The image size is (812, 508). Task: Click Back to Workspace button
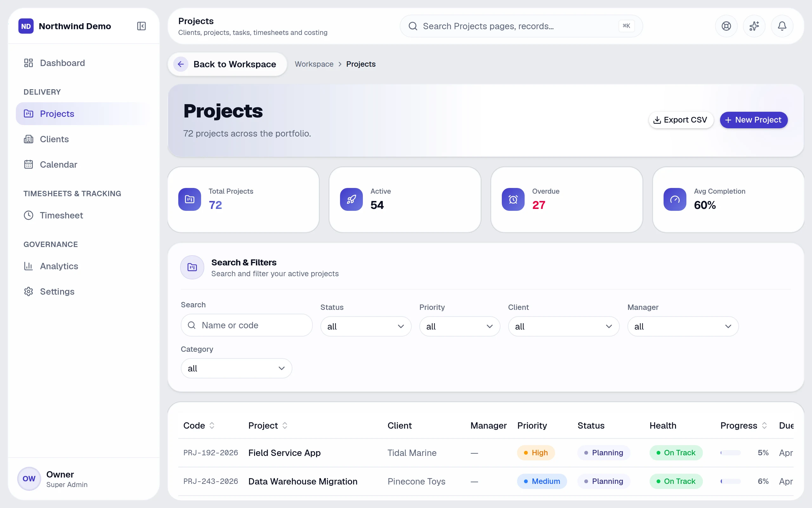(x=227, y=64)
